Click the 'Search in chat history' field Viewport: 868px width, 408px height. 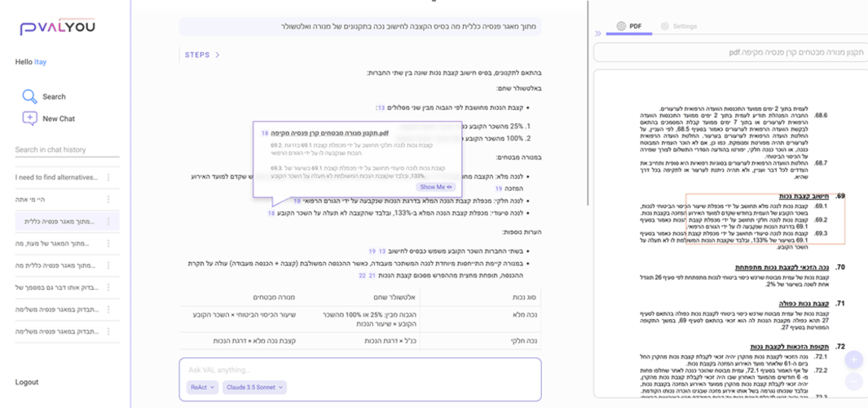[x=67, y=149]
